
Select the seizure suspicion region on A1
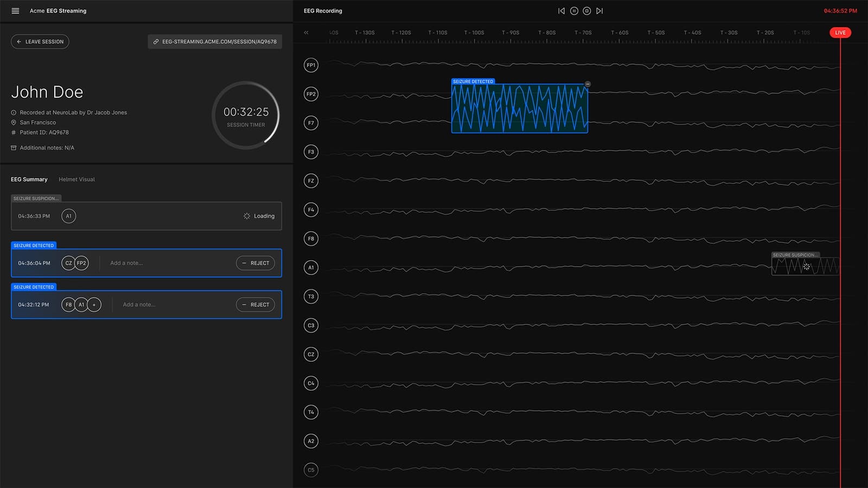pos(805,266)
